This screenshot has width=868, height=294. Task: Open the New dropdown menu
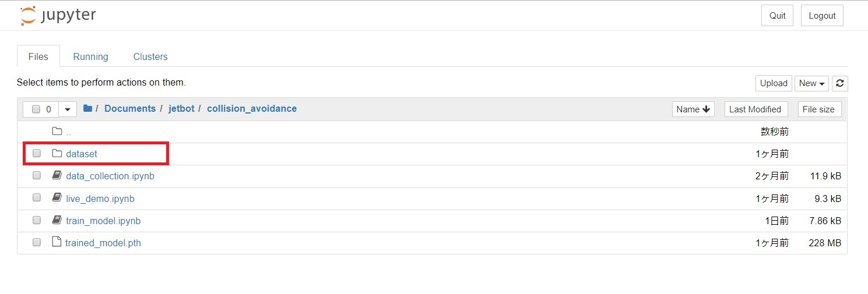point(811,83)
